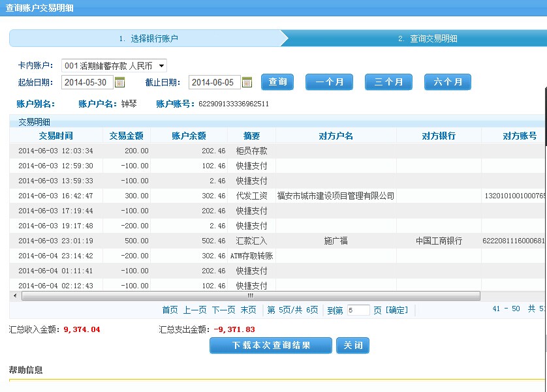Screen dimensions: 547x392
Task: Select the 三个月 range button
Action: [388, 82]
